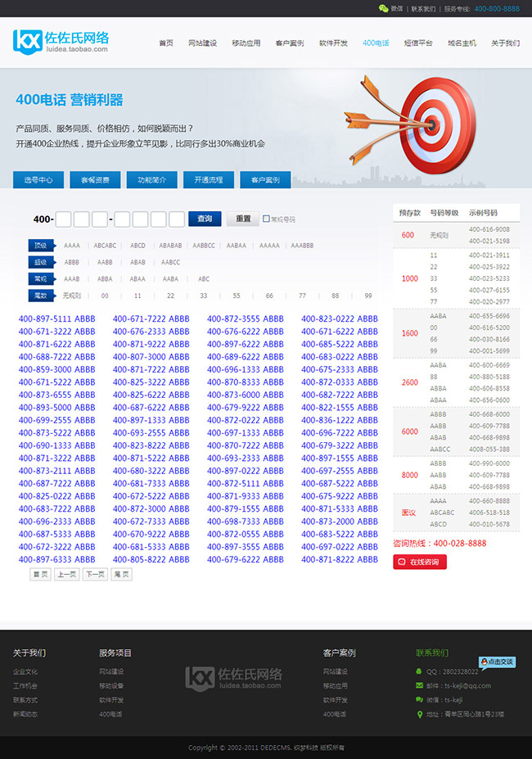Click the first digit box after 400-
This screenshot has height=759, width=532.
point(64,219)
